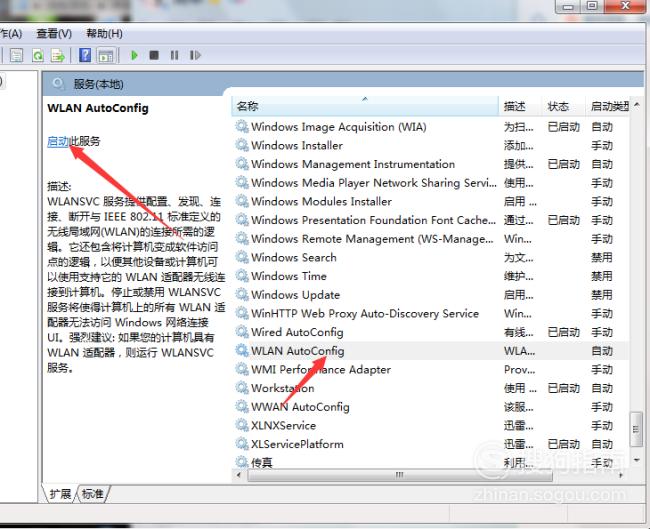
Task: Select WMI Performance Adapter row
Action: [x=430, y=369]
